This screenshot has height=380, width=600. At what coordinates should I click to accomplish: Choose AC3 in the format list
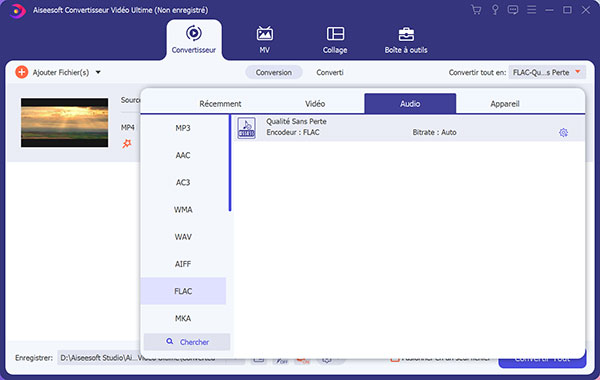pos(183,183)
